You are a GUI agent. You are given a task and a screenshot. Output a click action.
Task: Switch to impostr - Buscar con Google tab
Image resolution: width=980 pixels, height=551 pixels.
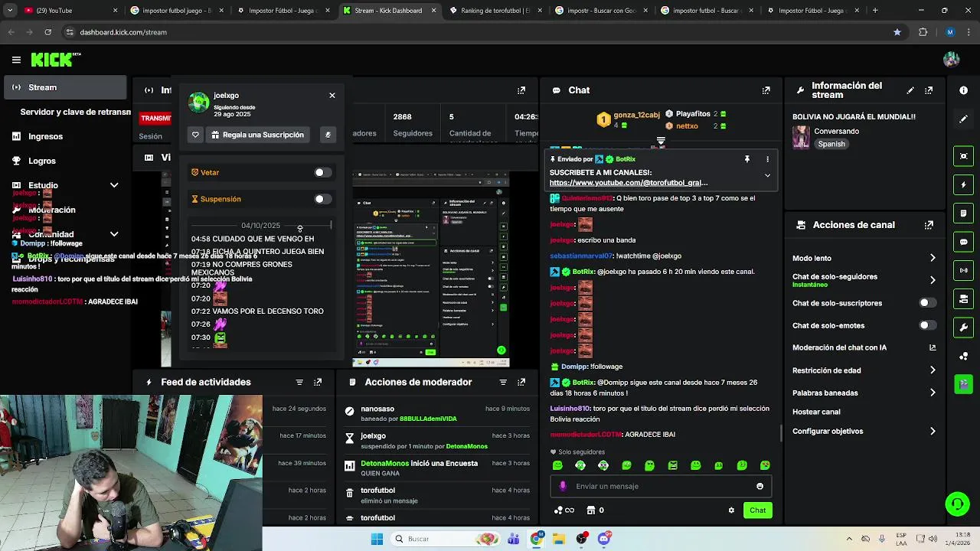point(601,11)
